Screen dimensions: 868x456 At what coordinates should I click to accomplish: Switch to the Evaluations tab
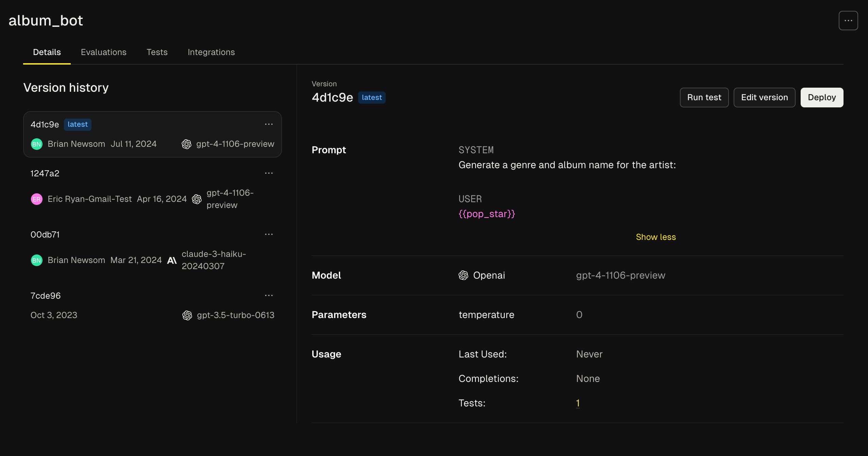tap(103, 52)
